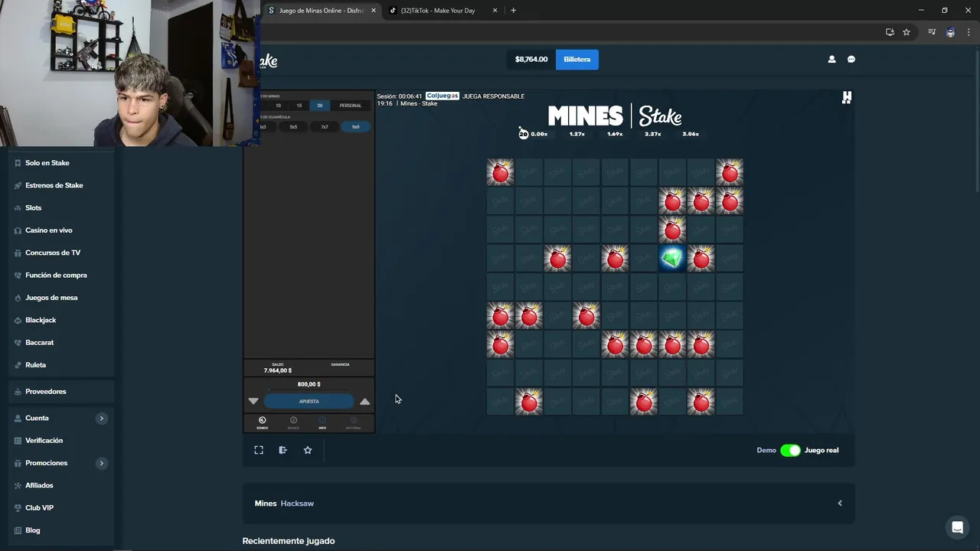Go to Afiliados in sidebar
The height and width of the screenshot is (551, 980).
[x=39, y=485]
